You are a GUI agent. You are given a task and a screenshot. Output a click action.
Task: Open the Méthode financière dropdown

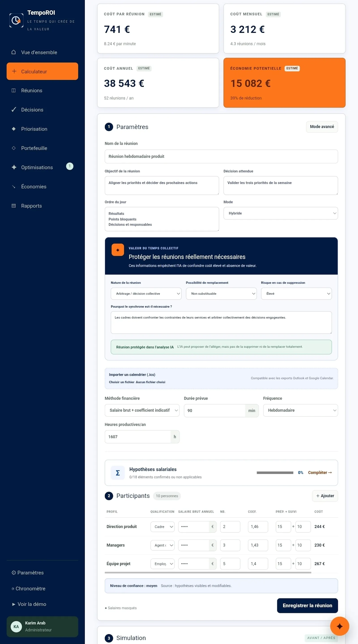[x=142, y=410]
